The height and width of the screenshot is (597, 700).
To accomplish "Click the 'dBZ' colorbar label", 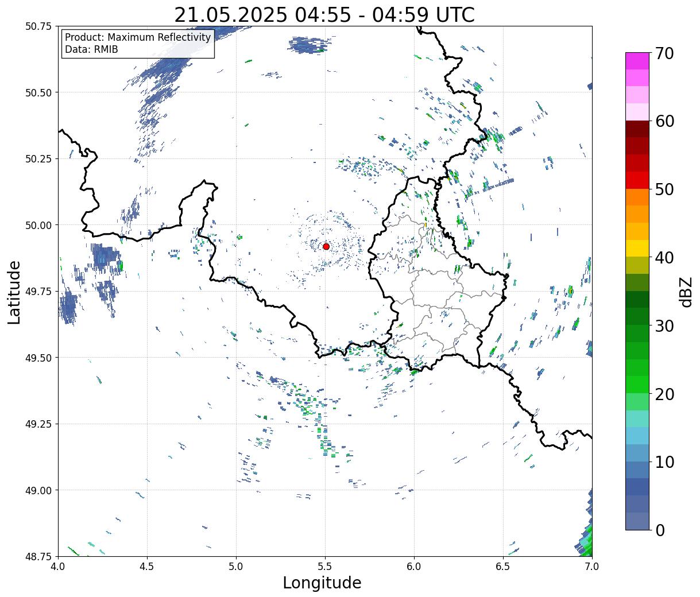I will 686,292.
